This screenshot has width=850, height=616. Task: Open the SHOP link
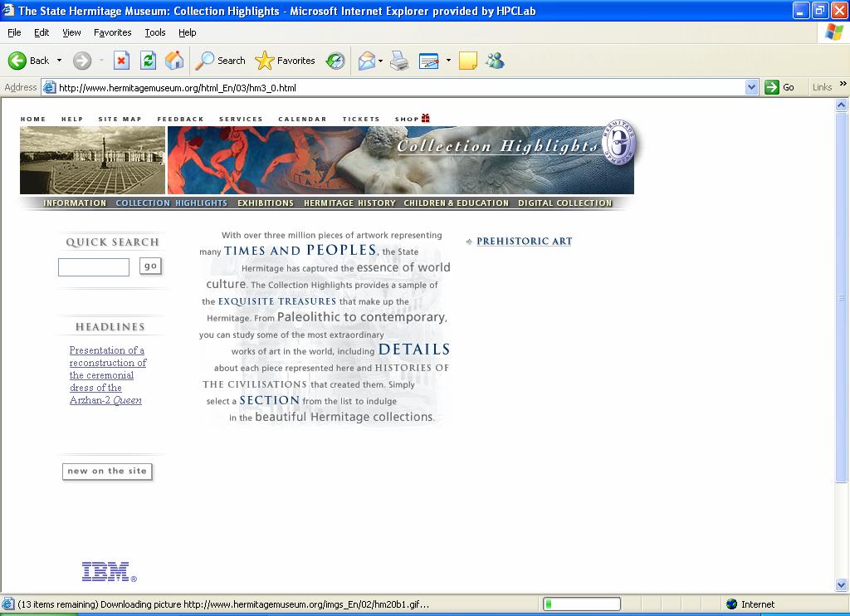407,119
